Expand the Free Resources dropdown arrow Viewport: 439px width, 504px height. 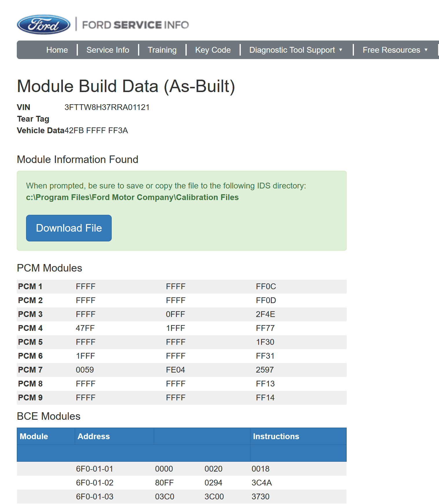click(426, 50)
